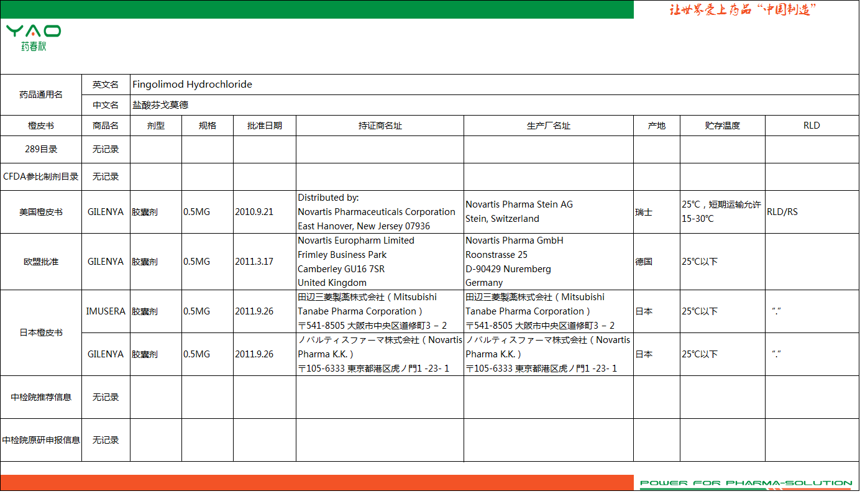The height and width of the screenshot is (504, 860).
Task: Select the 橙皮书 column header
Action: coord(41,126)
